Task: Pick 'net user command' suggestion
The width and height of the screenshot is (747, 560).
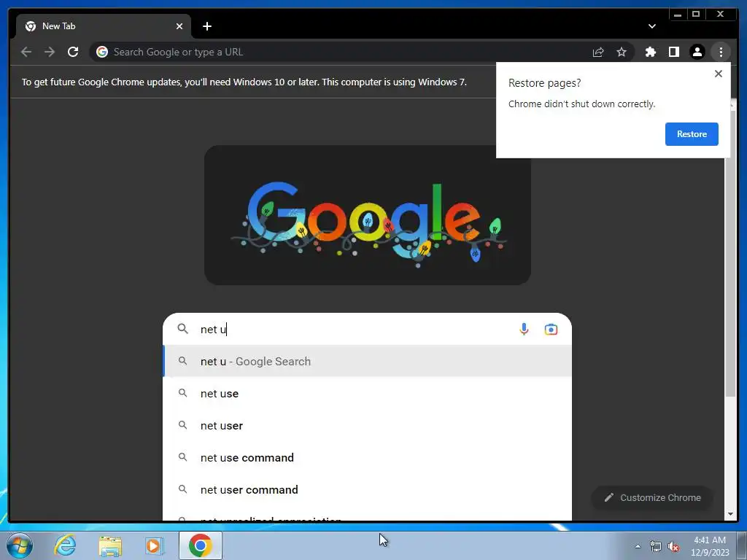Action: (x=367, y=489)
